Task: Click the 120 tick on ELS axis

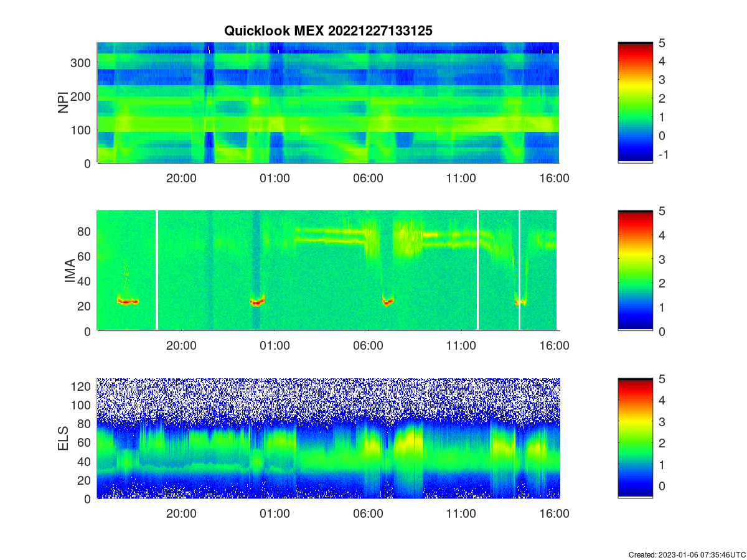Action: pyautogui.click(x=82, y=386)
